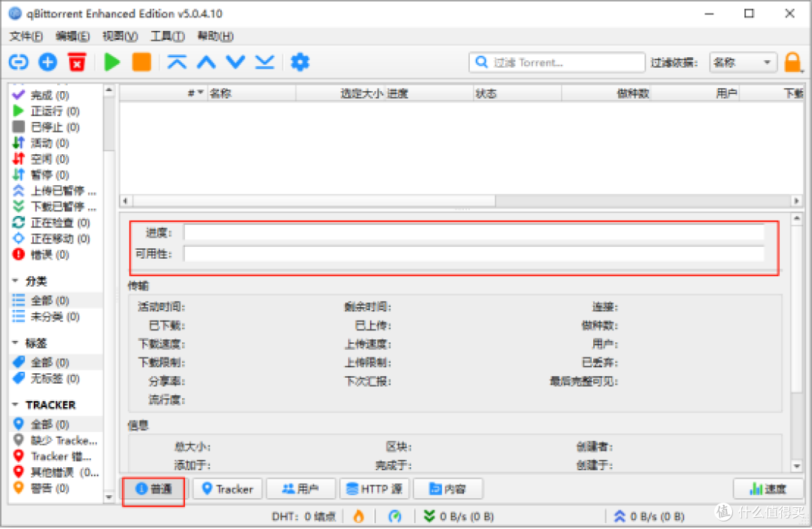
Task: Collapse the TRACKER section
Action: [x=16, y=405]
